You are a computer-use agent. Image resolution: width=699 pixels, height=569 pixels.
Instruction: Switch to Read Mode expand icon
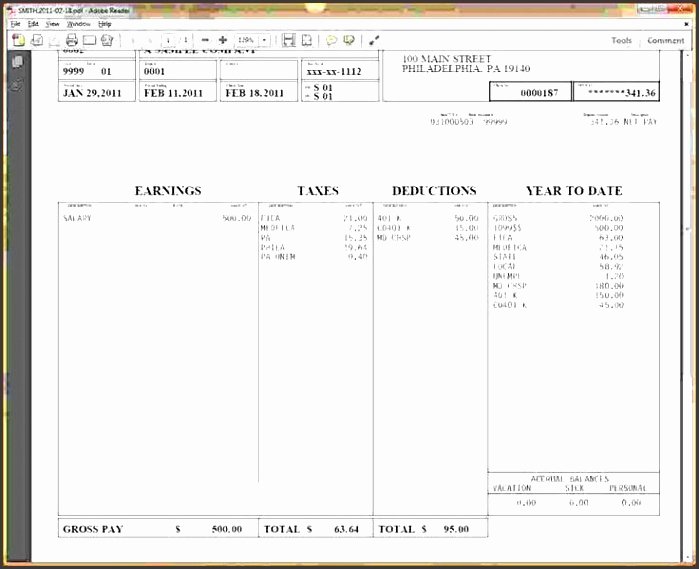[374, 40]
